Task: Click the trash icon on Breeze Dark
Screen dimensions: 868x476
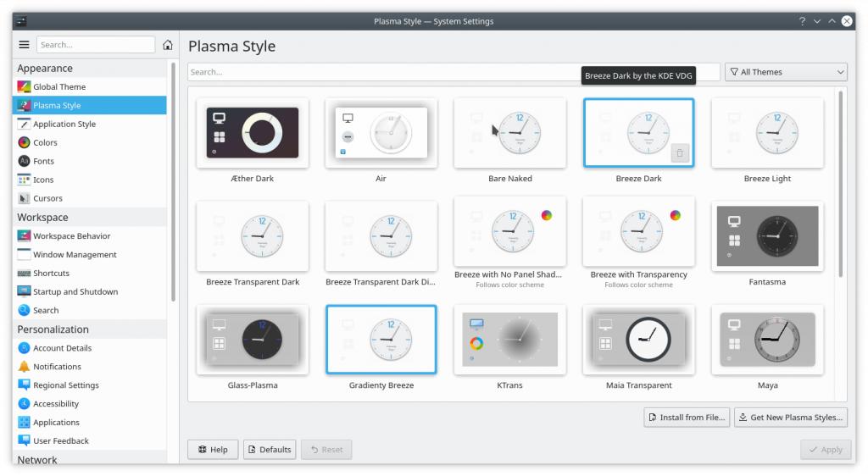Action: [679, 152]
